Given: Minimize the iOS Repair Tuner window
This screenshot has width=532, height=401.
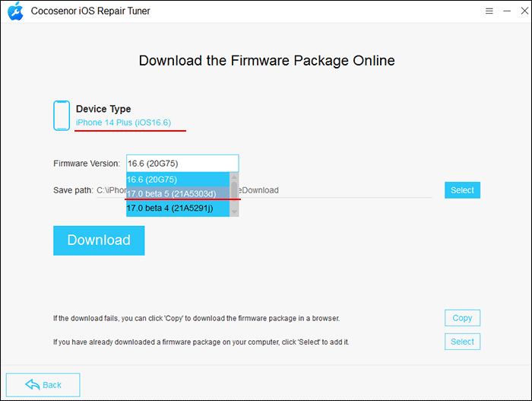Looking at the screenshot, I should coord(507,11).
